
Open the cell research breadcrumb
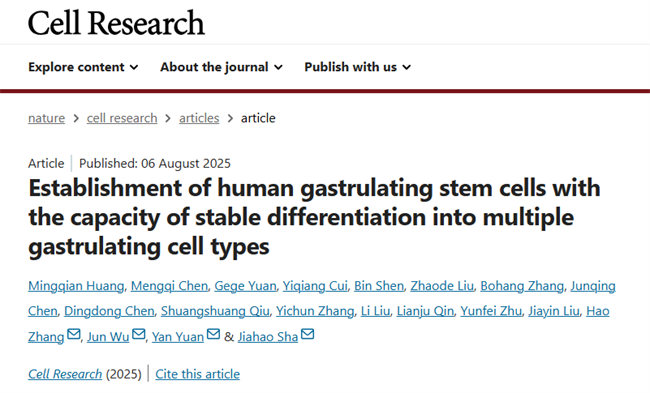point(122,118)
